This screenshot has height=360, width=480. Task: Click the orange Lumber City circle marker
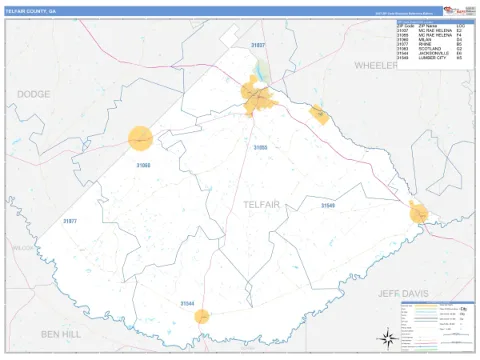click(419, 213)
